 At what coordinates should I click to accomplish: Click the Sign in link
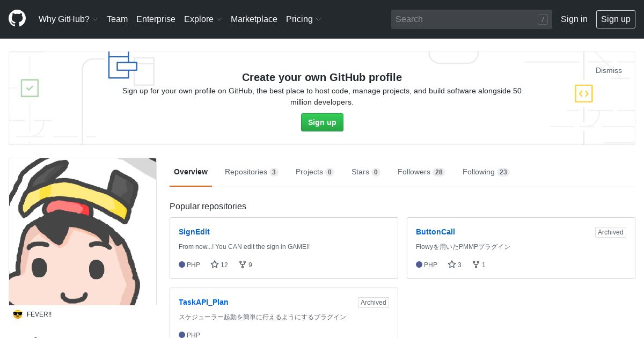click(574, 19)
